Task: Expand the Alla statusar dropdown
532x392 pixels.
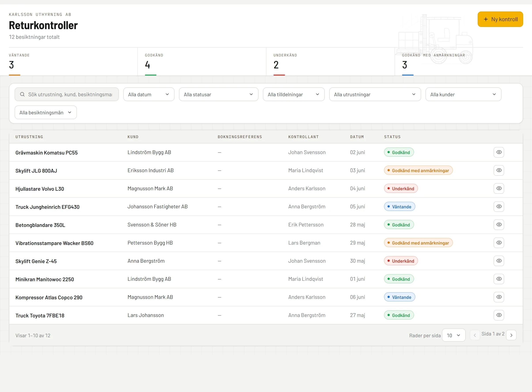Action: pos(218,94)
